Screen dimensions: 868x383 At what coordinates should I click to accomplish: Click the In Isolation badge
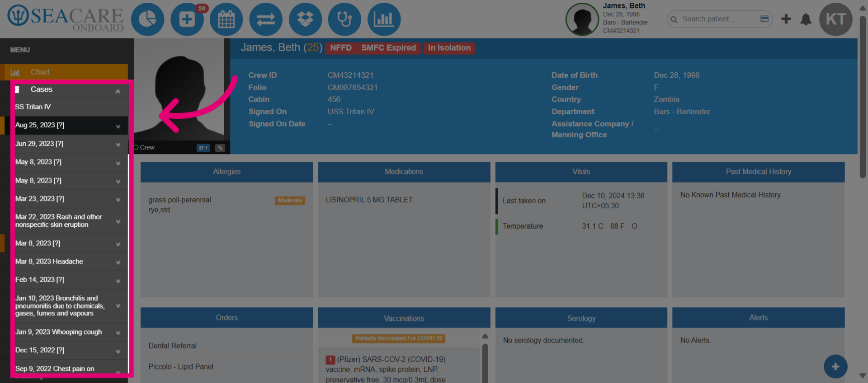pyautogui.click(x=449, y=48)
